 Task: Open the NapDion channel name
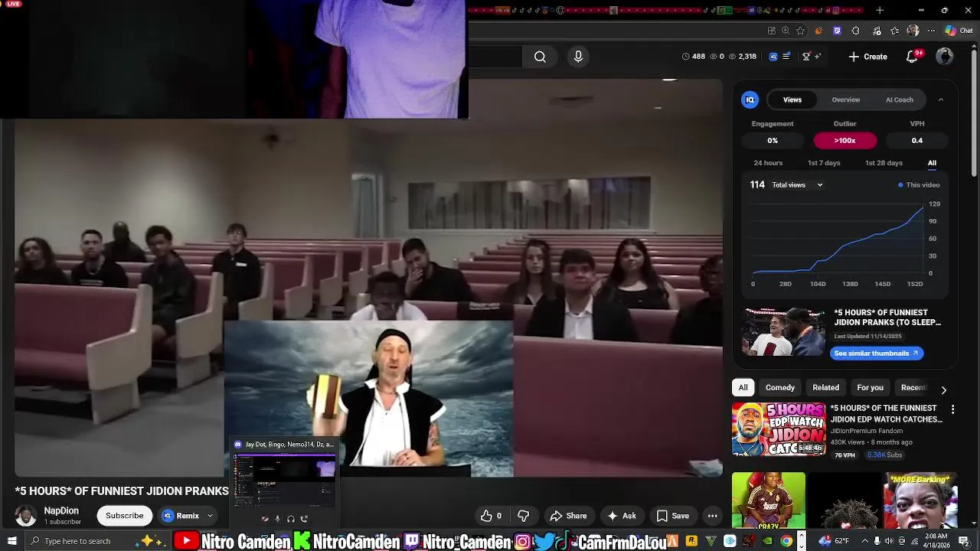coord(61,510)
